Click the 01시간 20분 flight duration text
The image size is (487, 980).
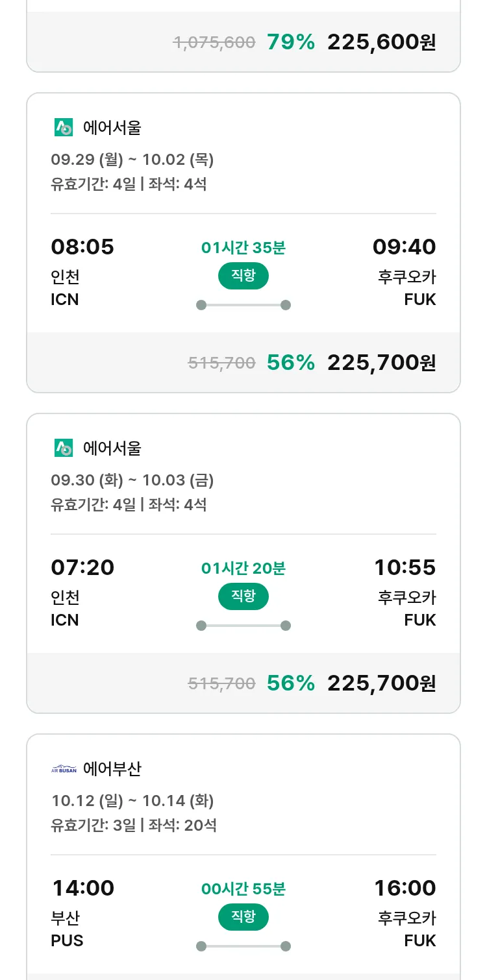(243, 569)
